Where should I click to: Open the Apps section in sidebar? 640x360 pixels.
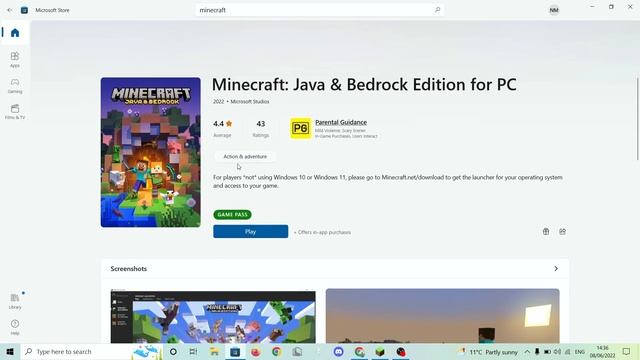[x=15, y=59]
